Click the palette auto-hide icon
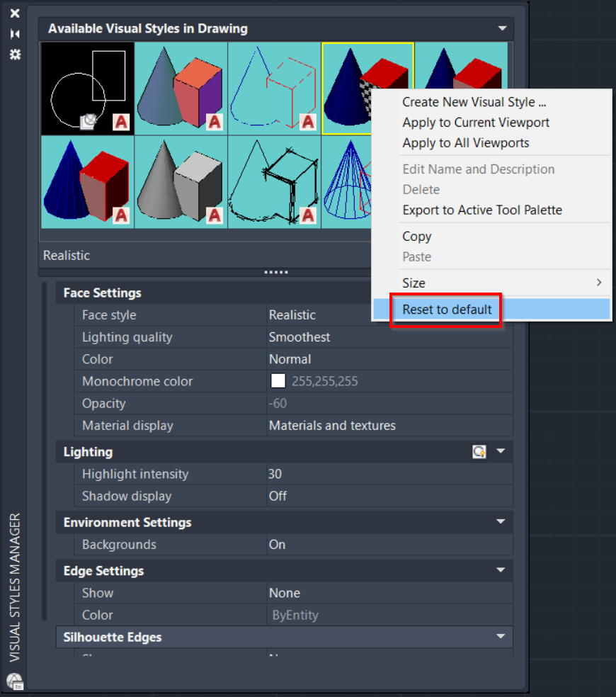The image size is (616, 697). coord(15,34)
